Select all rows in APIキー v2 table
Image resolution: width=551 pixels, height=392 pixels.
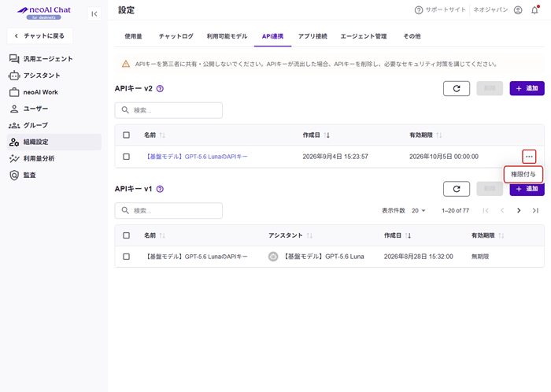tap(127, 135)
